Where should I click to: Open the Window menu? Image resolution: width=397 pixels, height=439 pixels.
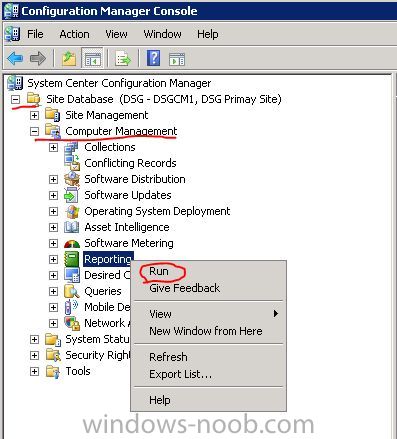pyautogui.click(x=162, y=34)
